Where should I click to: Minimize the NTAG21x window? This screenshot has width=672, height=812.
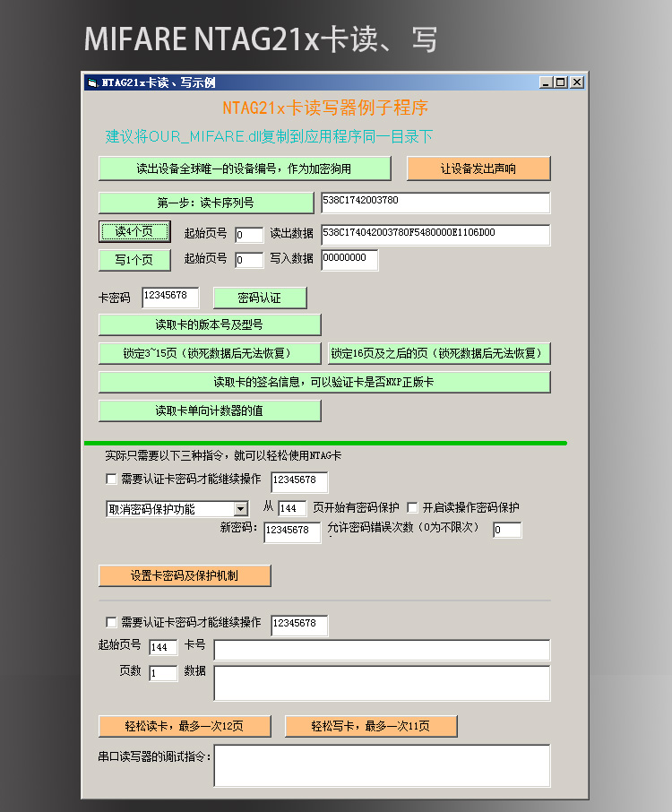546,82
